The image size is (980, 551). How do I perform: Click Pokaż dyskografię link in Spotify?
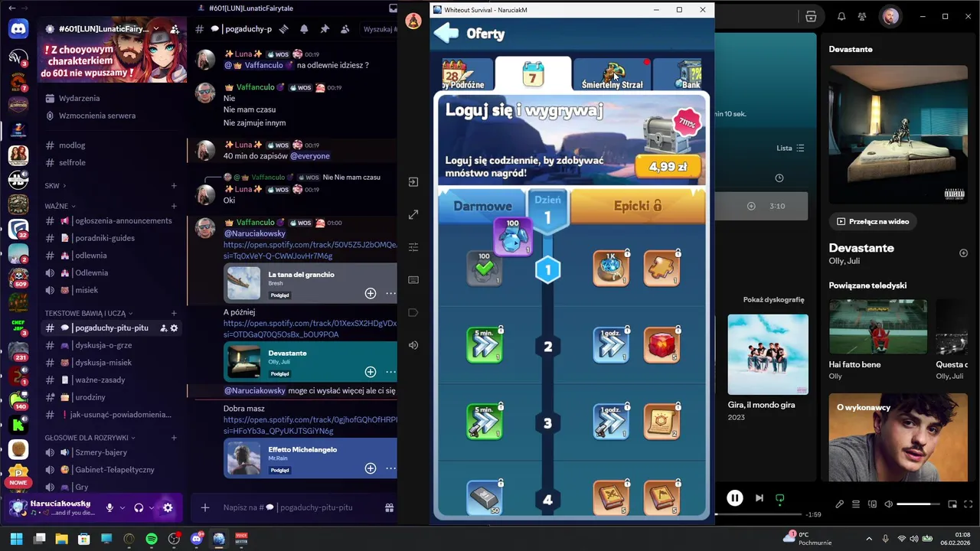click(773, 299)
